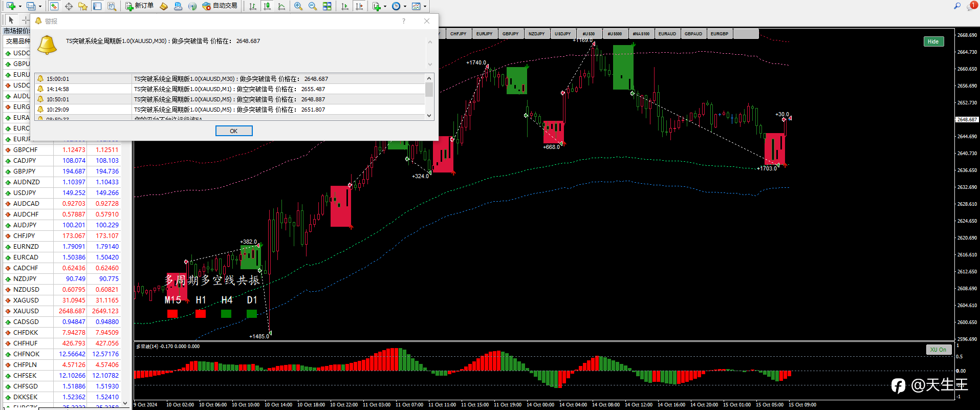
Task: Switch to the GBPJPY chart tab
Action: [510, 34]
